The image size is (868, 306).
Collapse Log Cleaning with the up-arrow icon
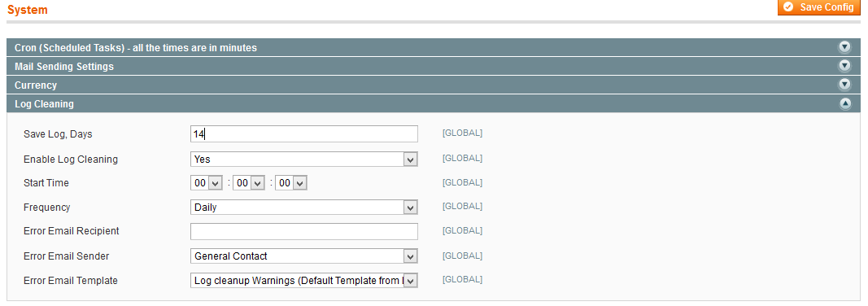844,103
